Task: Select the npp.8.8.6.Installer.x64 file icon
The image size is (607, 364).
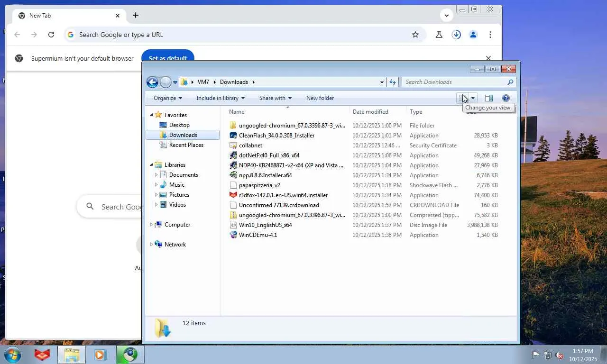Action: [233, 175]
